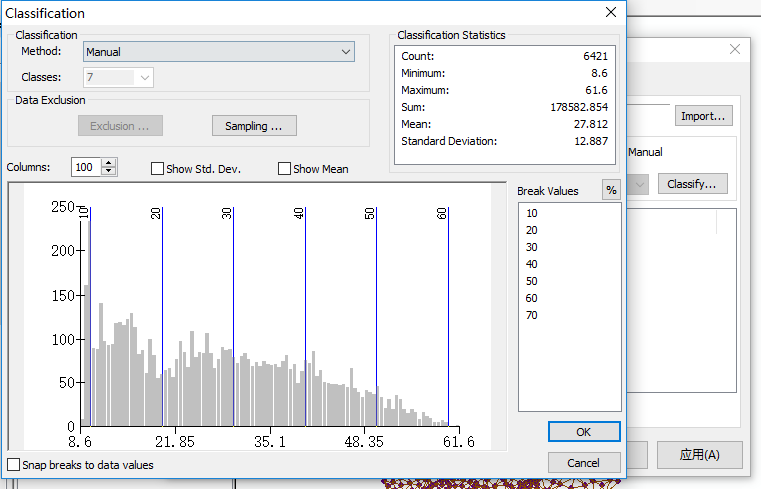Enable Show Std. Dev. checkbox
This screenshot has width=761, height=489.
(x=157, y=169)
